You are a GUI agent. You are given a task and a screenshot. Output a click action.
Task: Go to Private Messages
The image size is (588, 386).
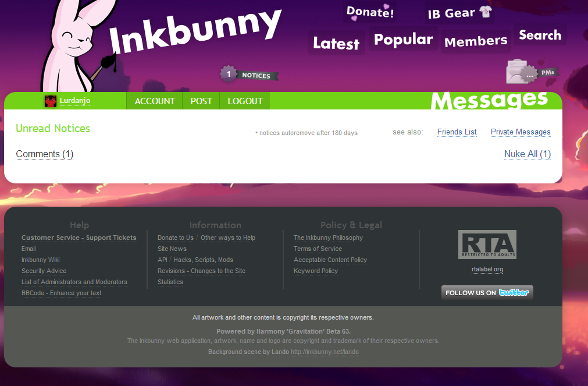click(521, 132)
